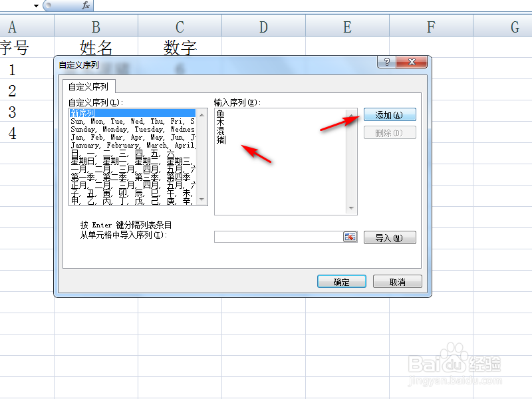Select the Sunday, Monday, Tuesday entry
Screen dimensions: 532x399
pyautogui.click(x=132, y=129)
